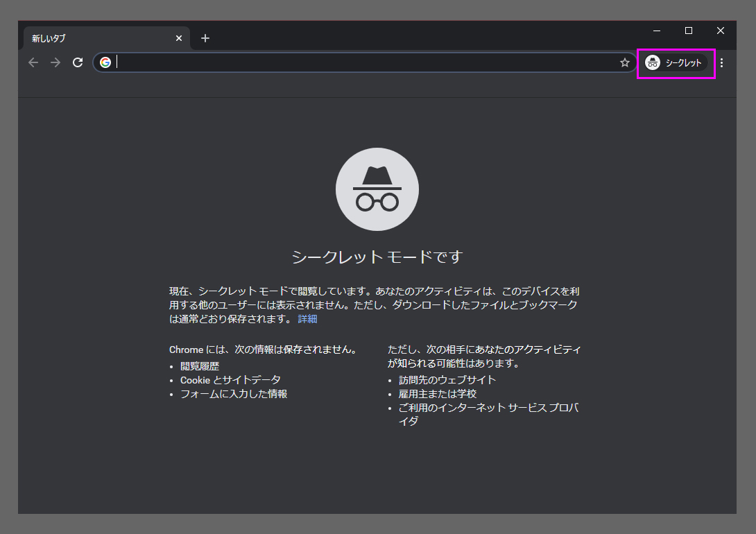Screen dimensions: 756x534
Task: Open the 詳細 link
Action: [307, 319]
